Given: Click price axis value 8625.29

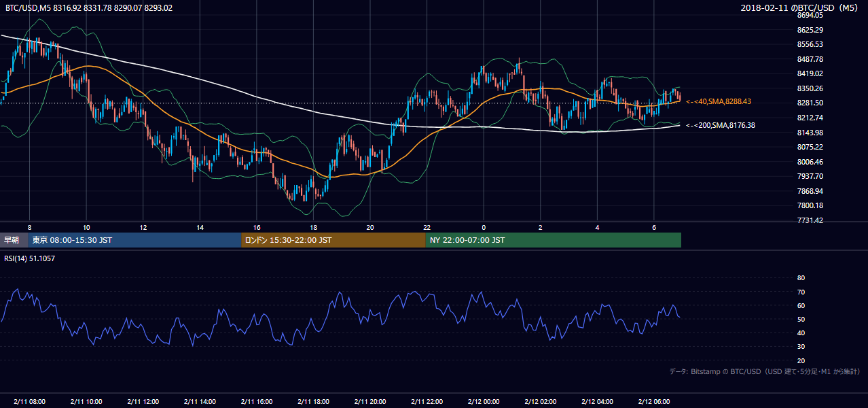Looking at the screenshot, I should [x=810, y=30].
